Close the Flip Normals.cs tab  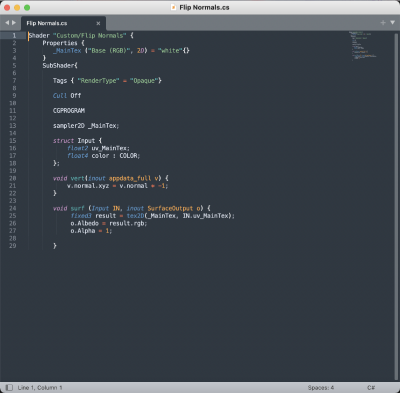(x=98, y=23)
